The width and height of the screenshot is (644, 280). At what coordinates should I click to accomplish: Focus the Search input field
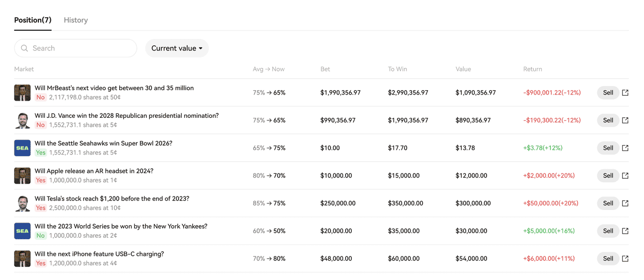pos(80,48)
